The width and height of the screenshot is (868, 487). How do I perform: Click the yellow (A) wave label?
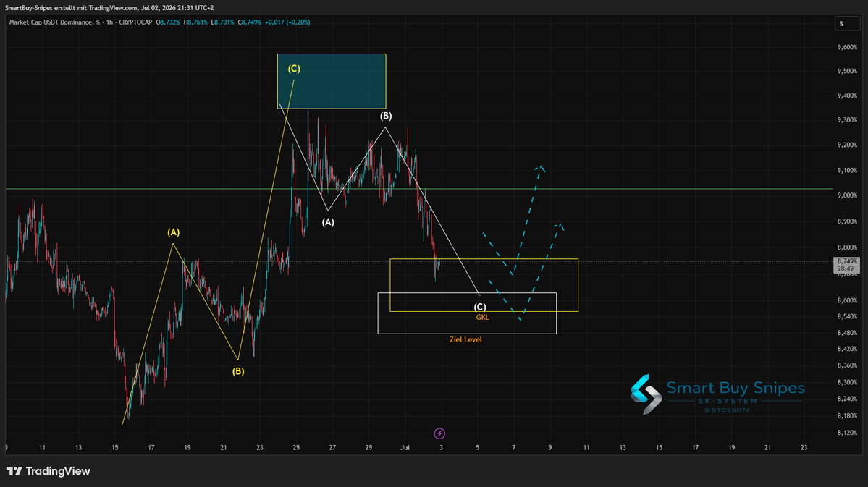[x=174, y=232]
